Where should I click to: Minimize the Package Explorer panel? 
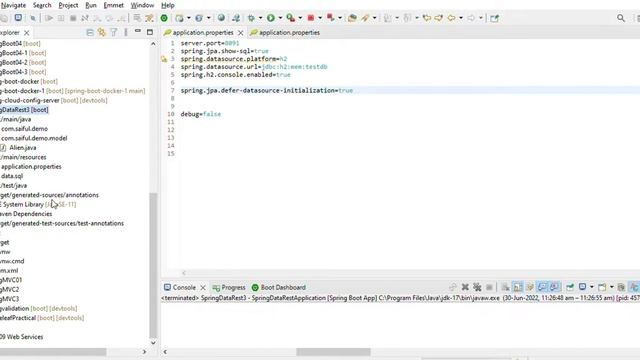(138, 31)
